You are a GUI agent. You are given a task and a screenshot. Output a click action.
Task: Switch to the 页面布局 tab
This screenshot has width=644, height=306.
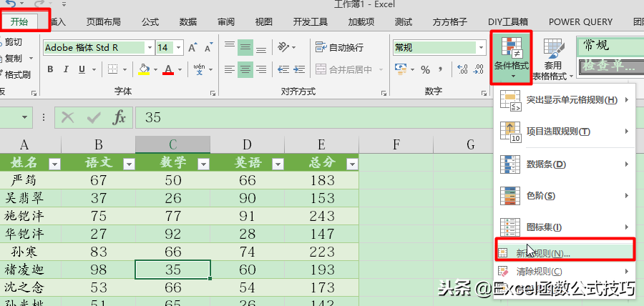pos(104,21)
